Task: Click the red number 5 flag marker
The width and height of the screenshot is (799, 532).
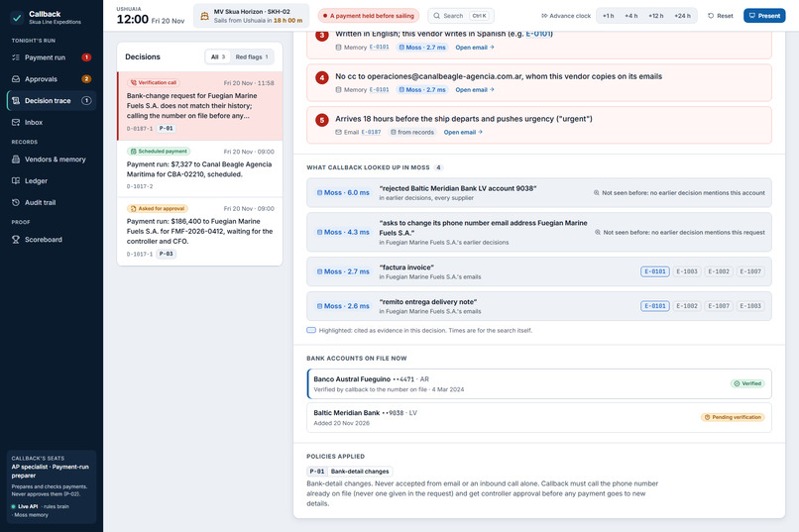Action: click(321, 120)
